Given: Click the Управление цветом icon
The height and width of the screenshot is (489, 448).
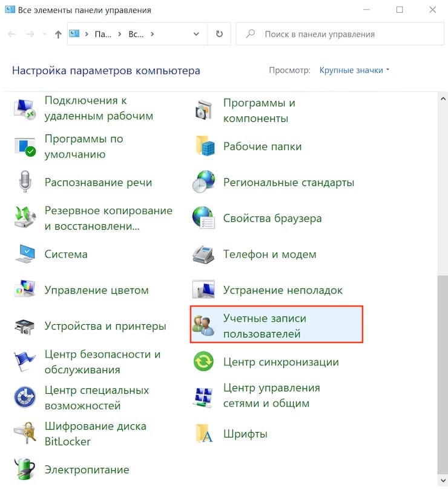Looking at the screenshot, I should click(x=25, y=289).
